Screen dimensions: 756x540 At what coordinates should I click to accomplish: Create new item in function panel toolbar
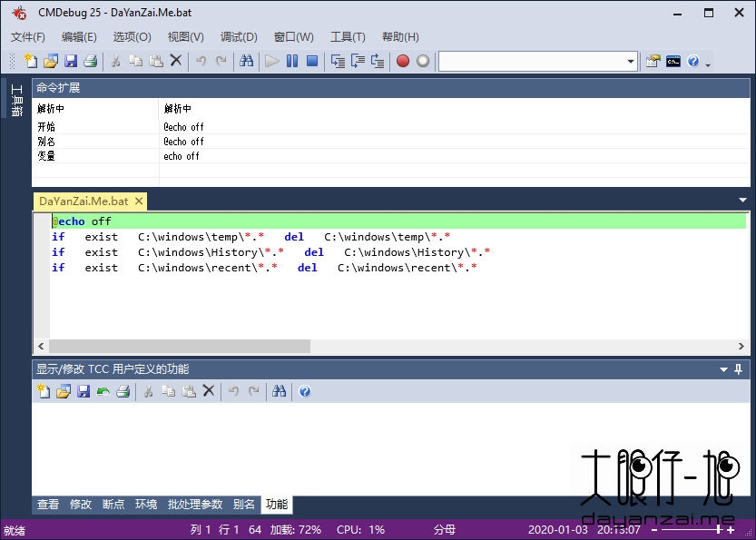44,391
